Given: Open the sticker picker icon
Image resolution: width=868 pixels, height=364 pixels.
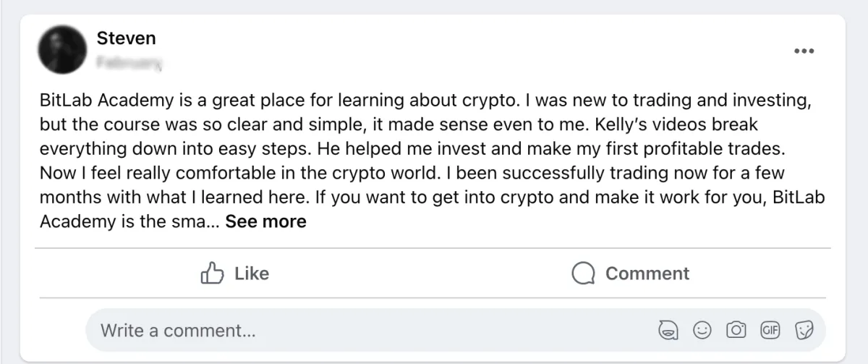Looking at the screenshot, I should 804,331.
